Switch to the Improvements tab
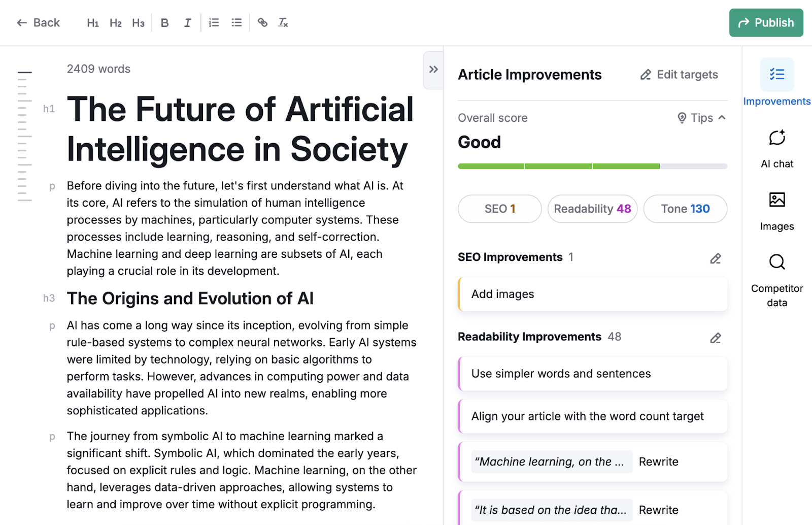The width and height of the screenshot is (812, 525). (776, 84)
